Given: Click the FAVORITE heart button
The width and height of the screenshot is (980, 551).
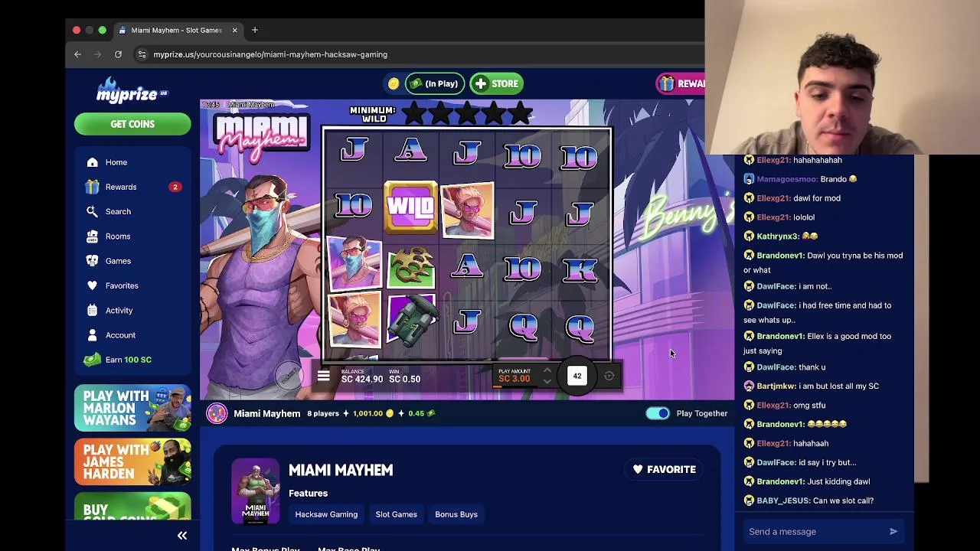Looking at the screenshot, I should coord(664,469).
